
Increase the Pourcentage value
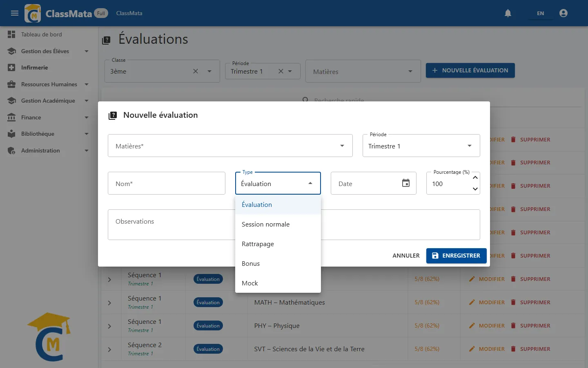tap(475, 177)
